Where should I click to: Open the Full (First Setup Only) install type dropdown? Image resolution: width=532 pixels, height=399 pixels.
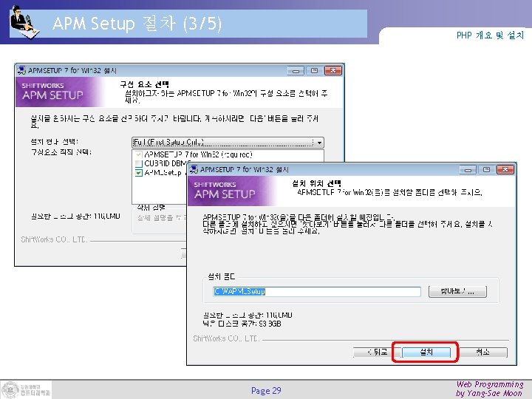click(x=228, y=142)
